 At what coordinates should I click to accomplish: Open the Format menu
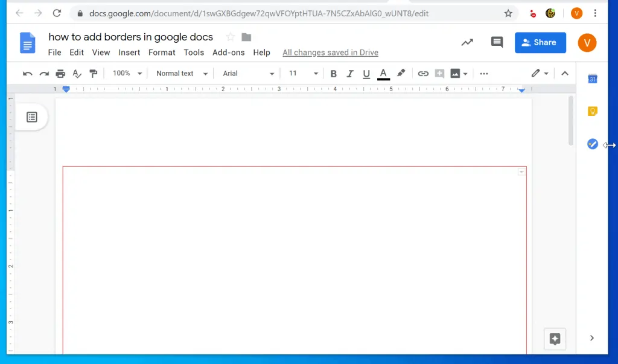pos(161,53)
